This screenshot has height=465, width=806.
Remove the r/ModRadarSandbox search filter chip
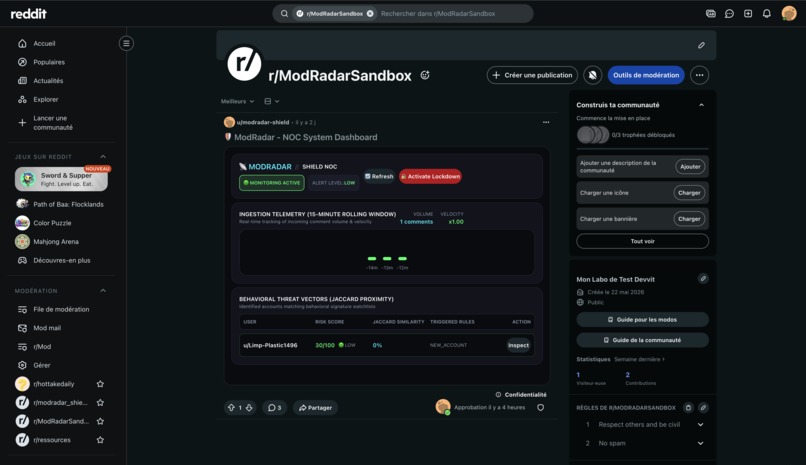[370, 14]
